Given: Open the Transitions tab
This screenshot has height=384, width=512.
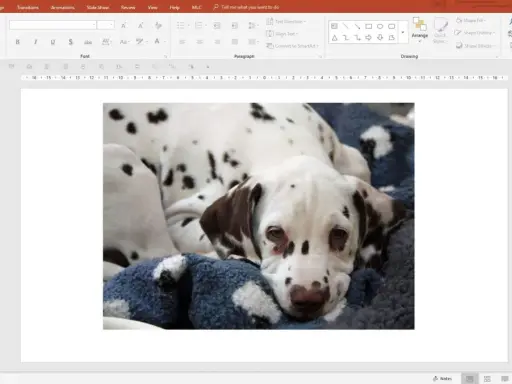Looking at the screenshot, I should point(28,7).
